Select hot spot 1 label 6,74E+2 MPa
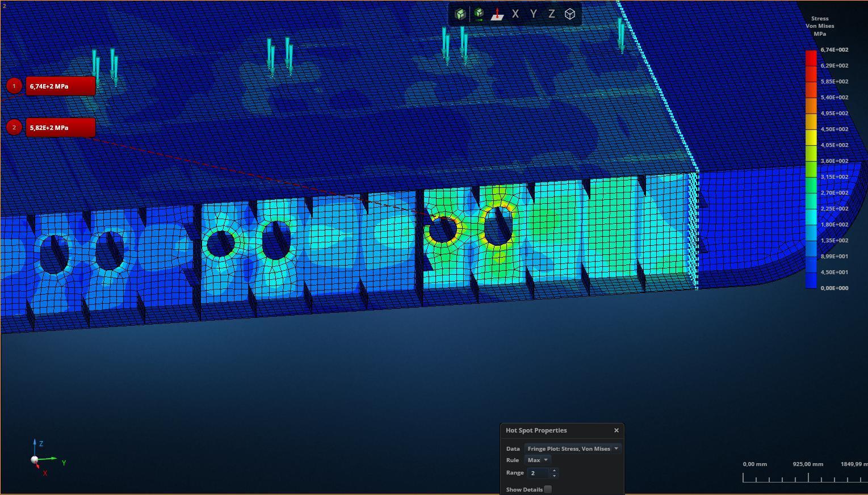 click(x=60, y=86)
